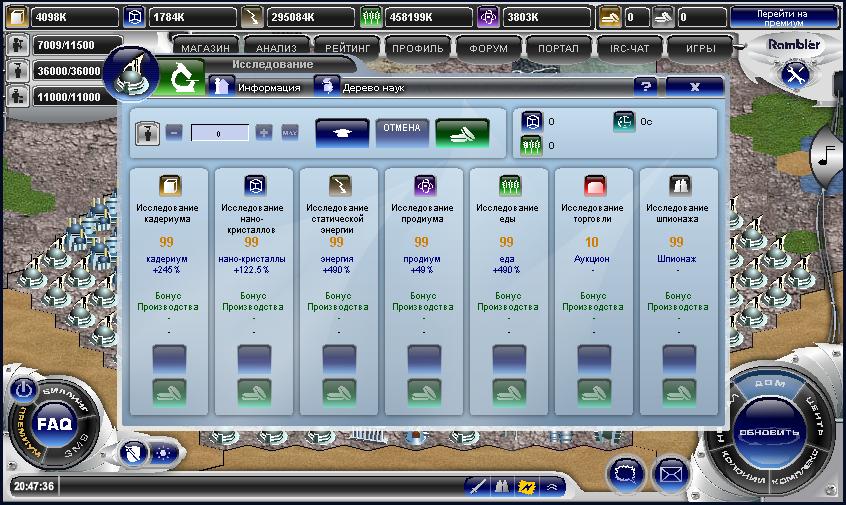Open the РЕЙТИНГ menu tab
Image resolution: width=846 pixels, height=505 pixels.
(x=347, y=48)
